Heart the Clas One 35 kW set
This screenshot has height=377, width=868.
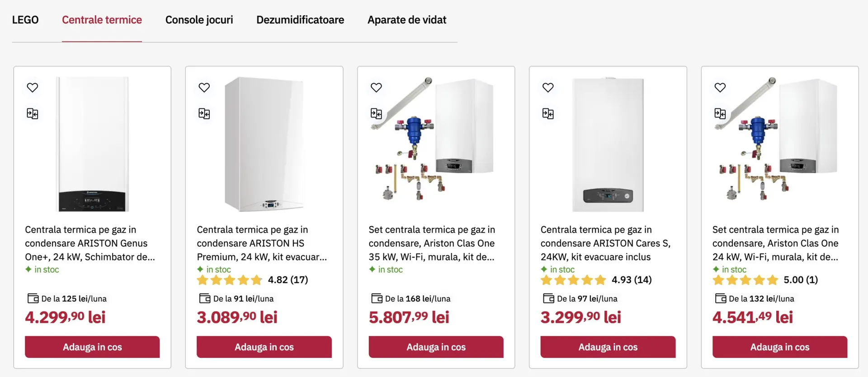click(376, 88)
